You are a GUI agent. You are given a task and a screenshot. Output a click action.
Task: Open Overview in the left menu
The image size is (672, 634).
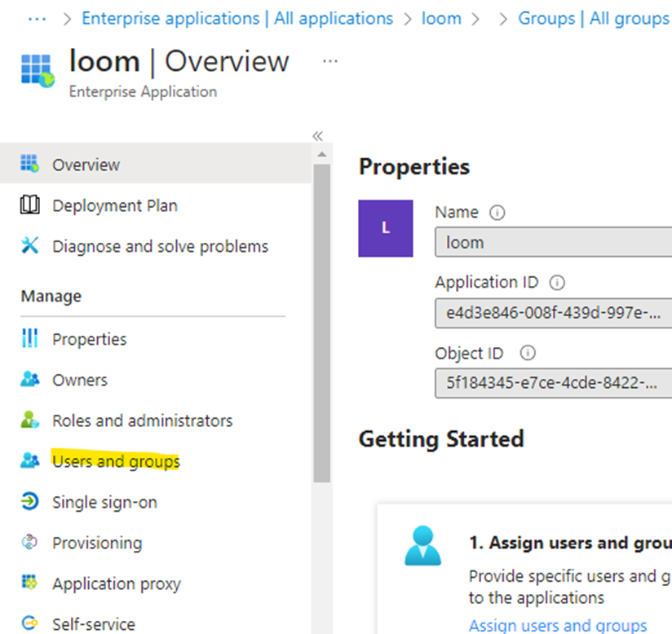pos(156,164)
